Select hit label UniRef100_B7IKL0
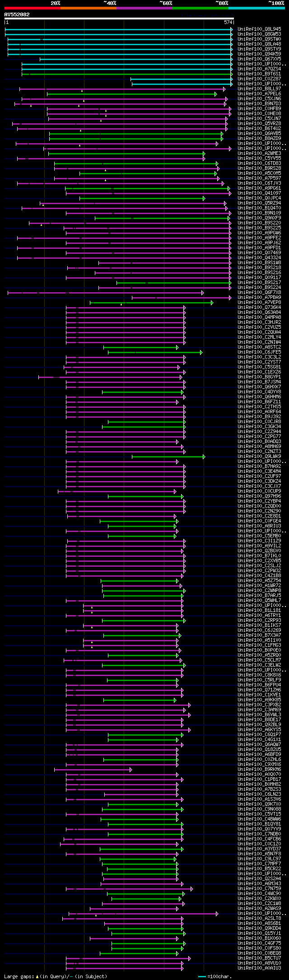Viewport: 289px width, 980px height. coord(259,555)
